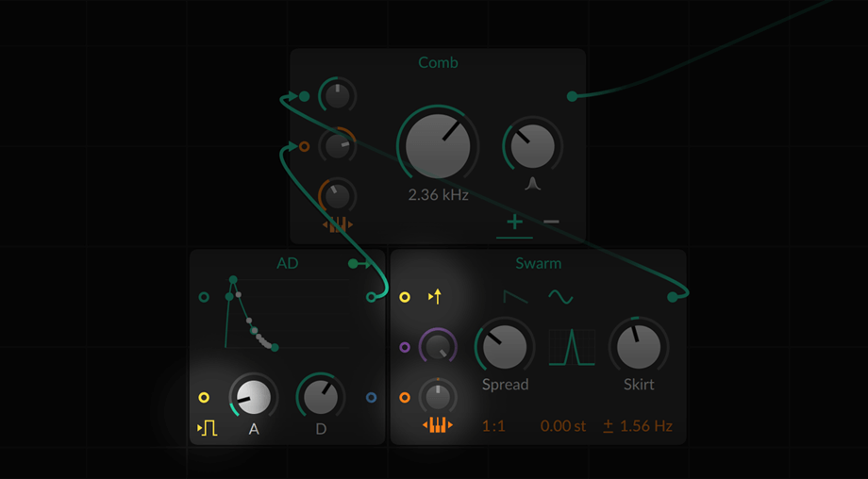Click the AD pre-cord output arrow icon
Image resolution: width=868 pixels, height=479 pixels.
(x=359, y=264)
